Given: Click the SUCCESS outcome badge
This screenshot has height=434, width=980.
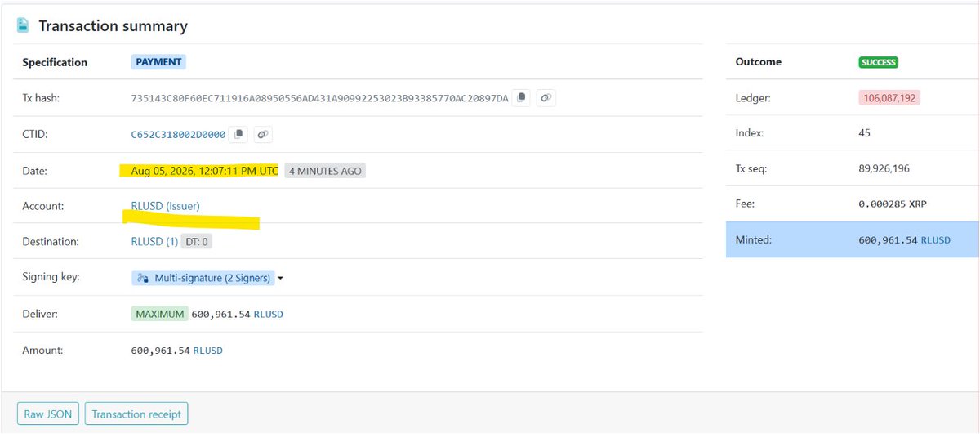Looking at the screenshot, I should (878, 62).
